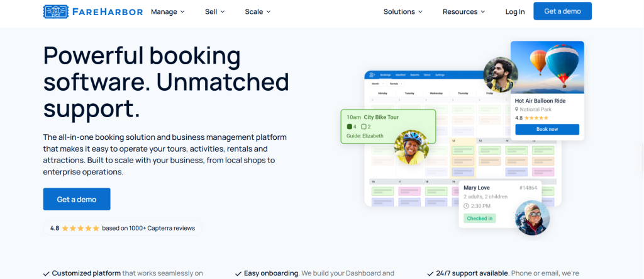Click Thursday column header in calendar
Image resolution: width=644 pixels, height=279 pixels.
tap(463, 93)
